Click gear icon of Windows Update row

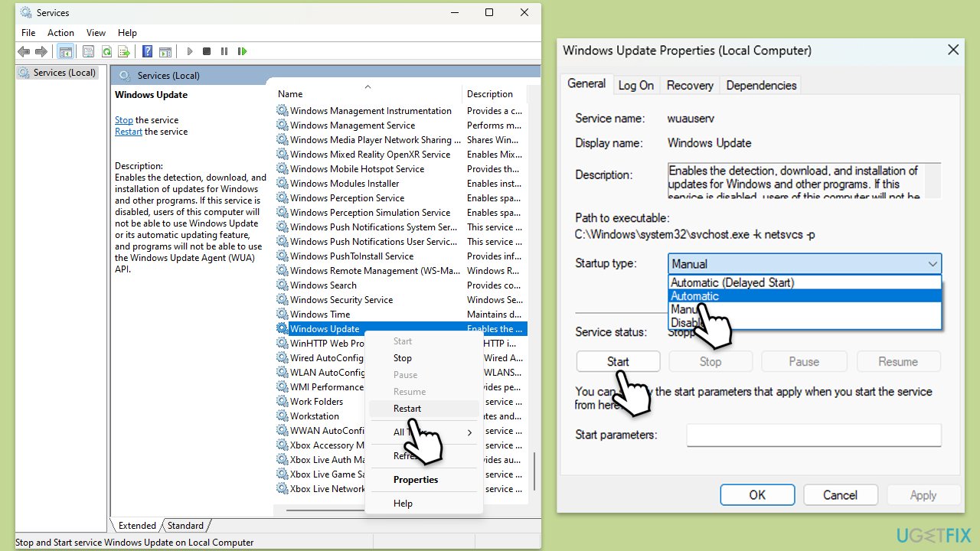[x=283, y=329]
